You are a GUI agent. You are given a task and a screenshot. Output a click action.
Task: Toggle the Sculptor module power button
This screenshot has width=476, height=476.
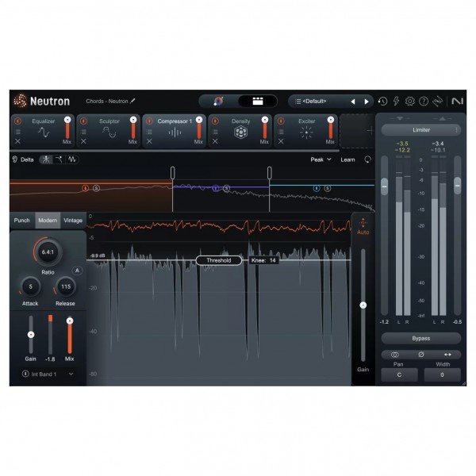coord(83,121)
